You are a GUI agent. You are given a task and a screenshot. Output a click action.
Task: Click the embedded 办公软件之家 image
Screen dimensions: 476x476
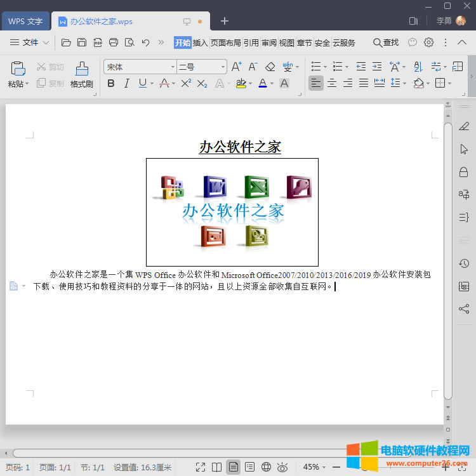[x=232, y=212]
